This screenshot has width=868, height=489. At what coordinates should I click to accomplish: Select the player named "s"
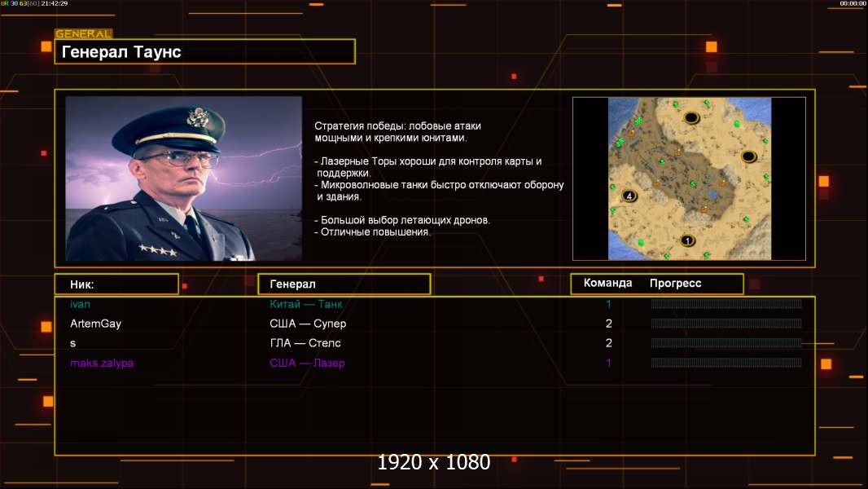click(x=73, y=343)
